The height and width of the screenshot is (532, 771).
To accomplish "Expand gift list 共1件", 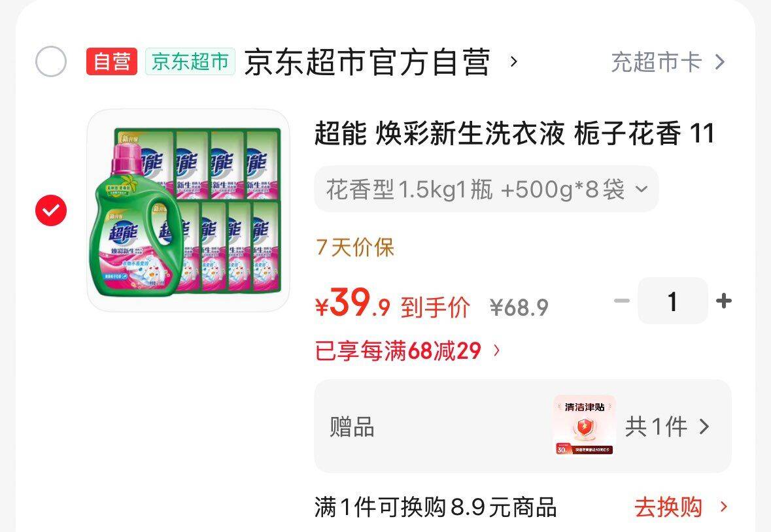I will coord(667,426).
